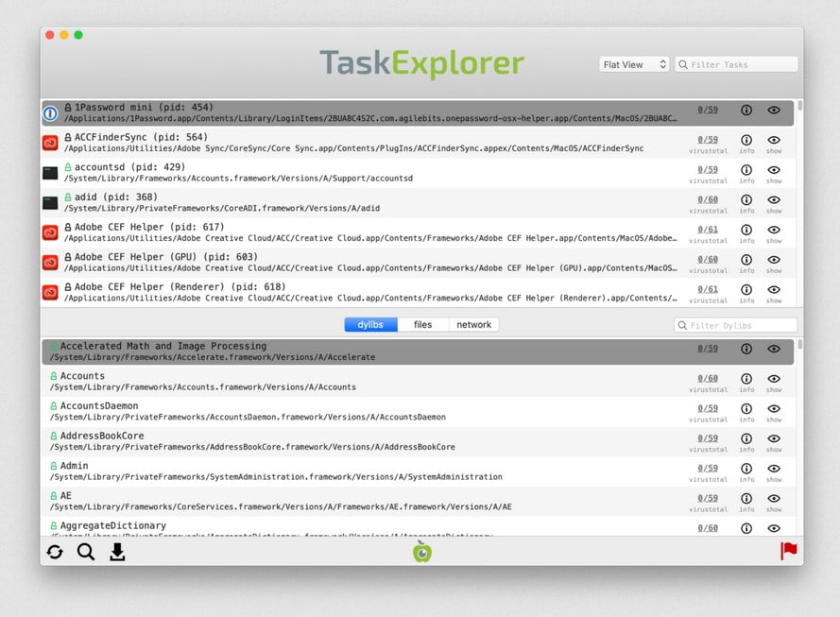The width and height of the screenshot is (840, 617).
Task: Open info for Adobe CEF Helper (GPU)
Action: (746, 260)
